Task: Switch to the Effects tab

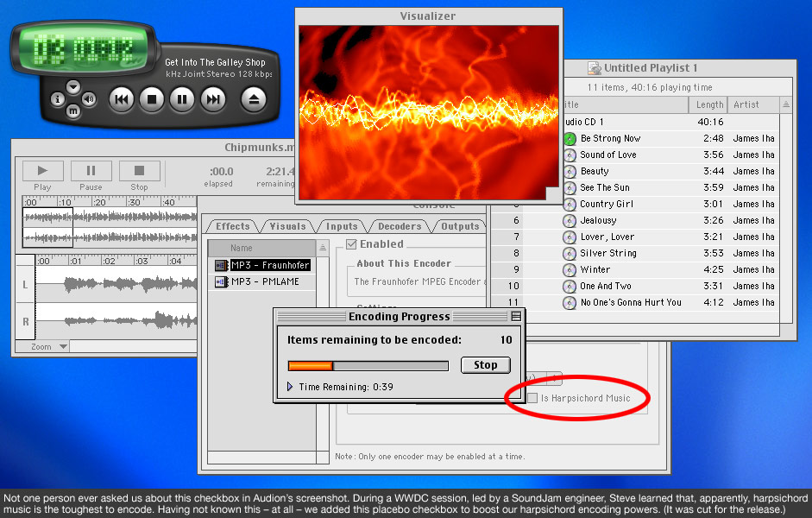Action: (x=232, y=226)
